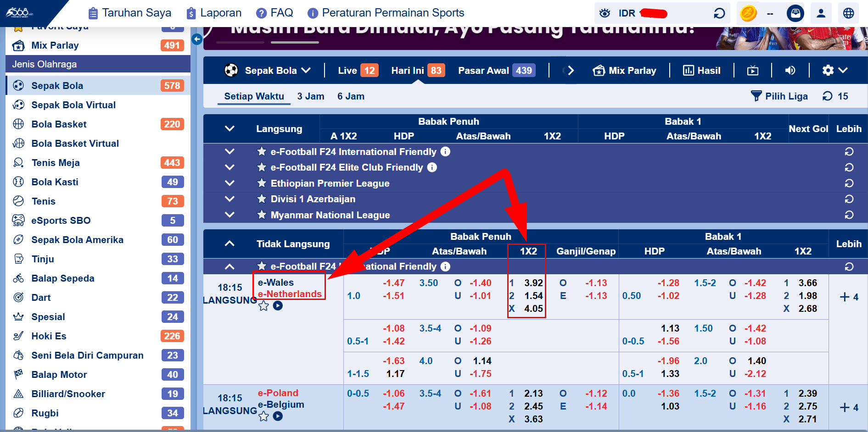The width and height of the screenshot is (868, 432).
Task: Collapse the Tidak Langsung section
Action: (230, 244)
